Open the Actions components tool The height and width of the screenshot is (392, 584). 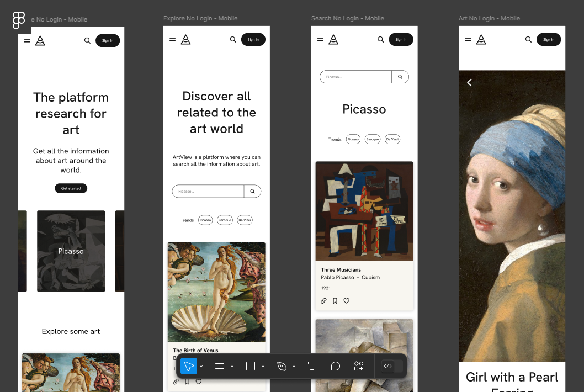click(359, 366)
